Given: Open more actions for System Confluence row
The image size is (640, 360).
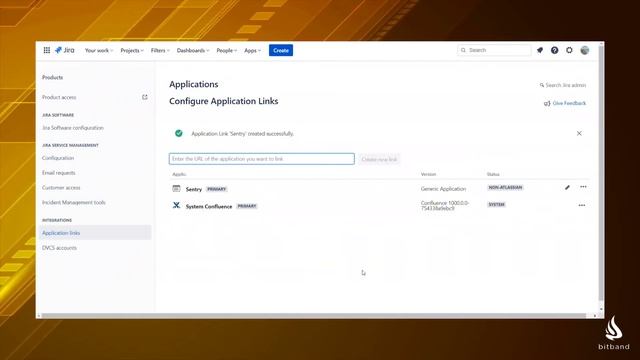Looking at the screenshot, I should [582, 205].
